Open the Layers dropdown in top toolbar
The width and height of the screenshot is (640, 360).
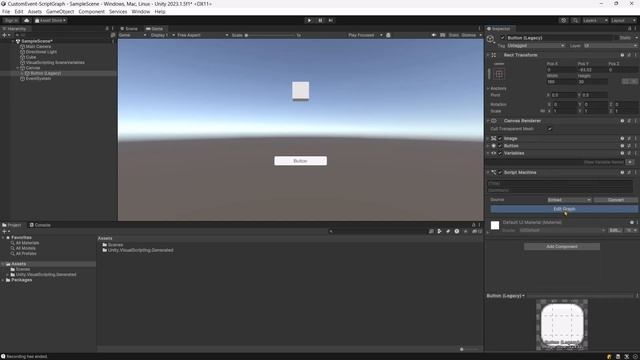coord(595,20)
